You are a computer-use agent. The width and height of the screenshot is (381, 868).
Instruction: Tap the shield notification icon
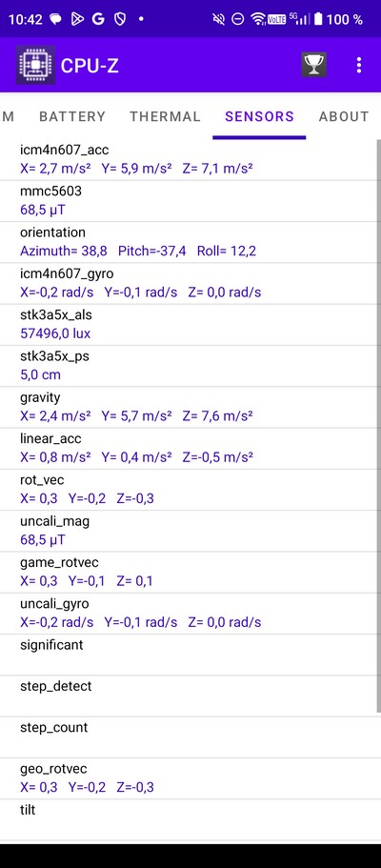(x=120, y=19)
